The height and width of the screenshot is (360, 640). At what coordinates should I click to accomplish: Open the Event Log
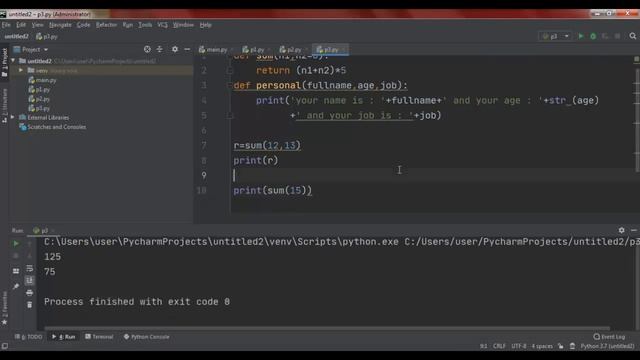coord(609,337)
